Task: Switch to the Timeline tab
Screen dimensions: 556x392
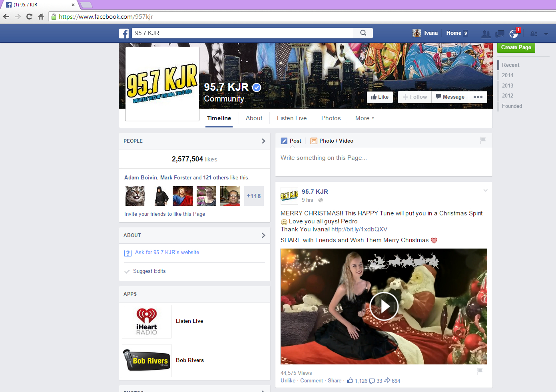Action: point(219,118)
